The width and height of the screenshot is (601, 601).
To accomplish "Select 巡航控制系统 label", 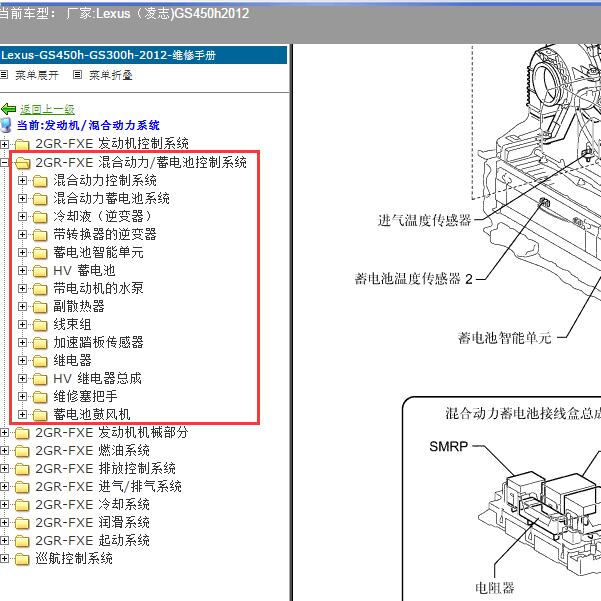I will pos(74,558).
